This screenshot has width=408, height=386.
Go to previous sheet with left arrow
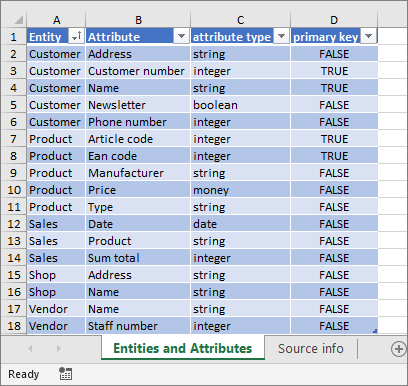coord(30,349)
